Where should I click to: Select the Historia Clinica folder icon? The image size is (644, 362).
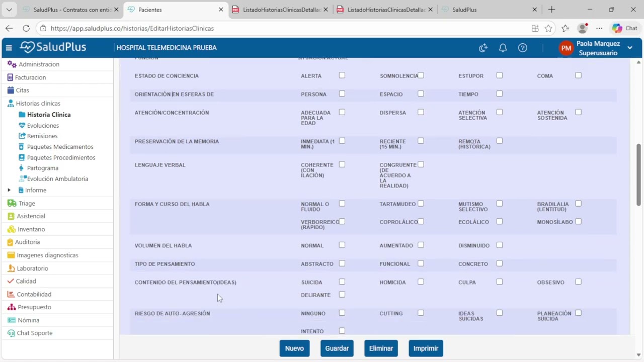22,115
